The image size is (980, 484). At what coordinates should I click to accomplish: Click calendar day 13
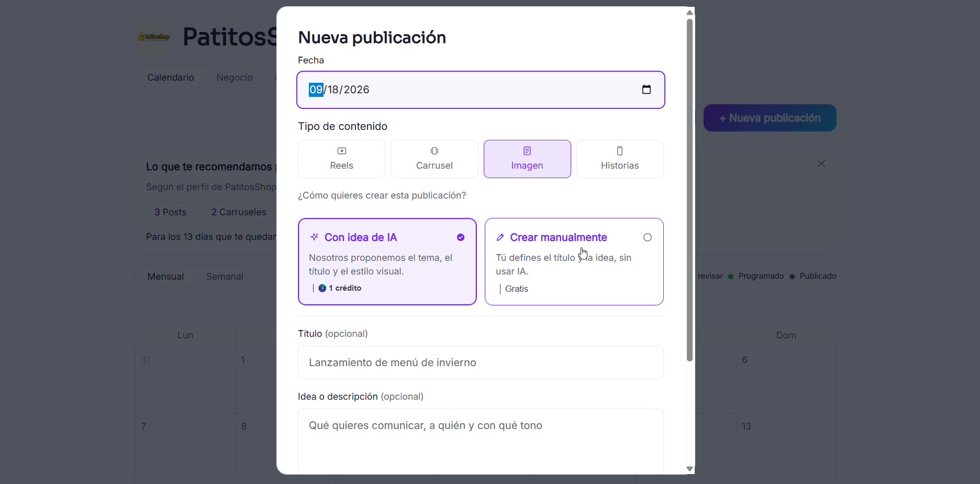coord(786,447)
